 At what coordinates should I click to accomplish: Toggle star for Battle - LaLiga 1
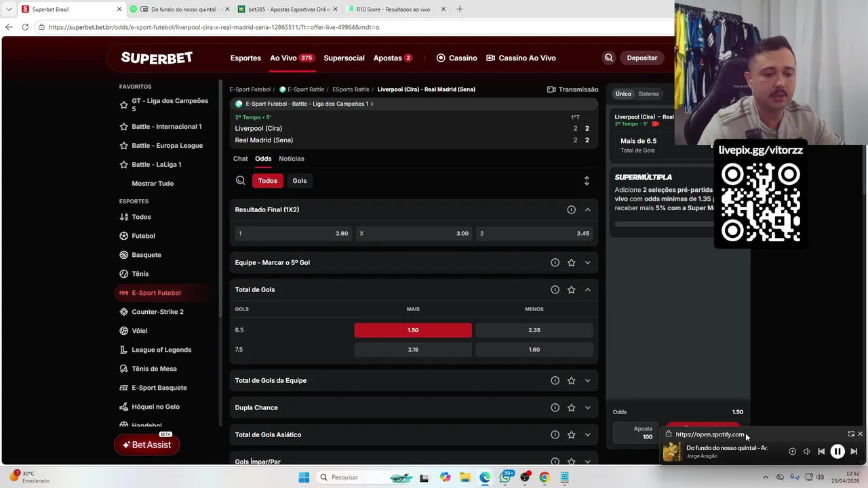[123, 165]
